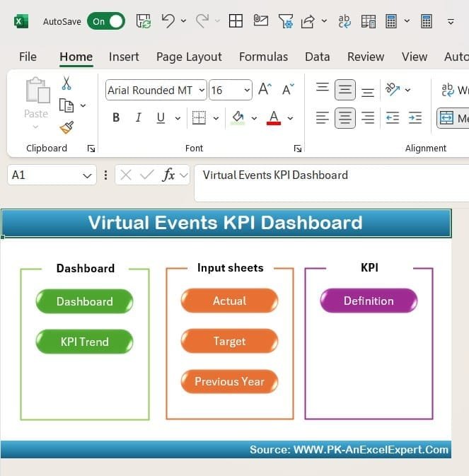Open the File menu
Viewport: 469px width, 476px height.
coord(28,57)
